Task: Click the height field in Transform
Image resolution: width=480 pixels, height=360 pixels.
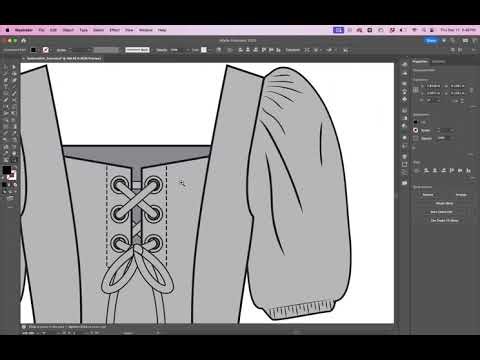Action: click(x=457, y=93)
